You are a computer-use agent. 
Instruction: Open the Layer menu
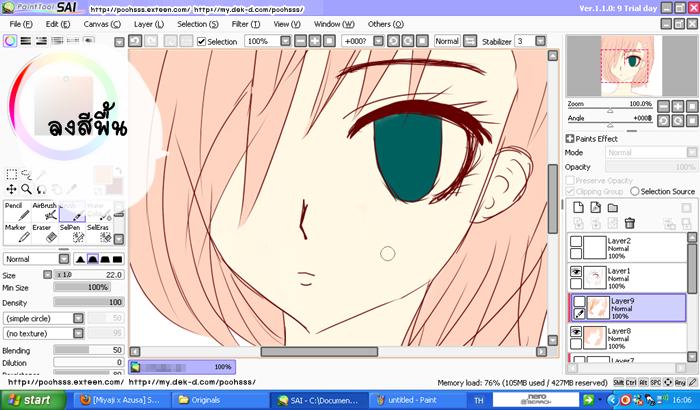[x=149, y=24]
